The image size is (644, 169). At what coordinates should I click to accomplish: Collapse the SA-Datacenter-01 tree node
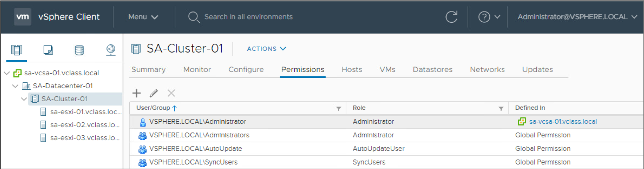tap(15, 86)
